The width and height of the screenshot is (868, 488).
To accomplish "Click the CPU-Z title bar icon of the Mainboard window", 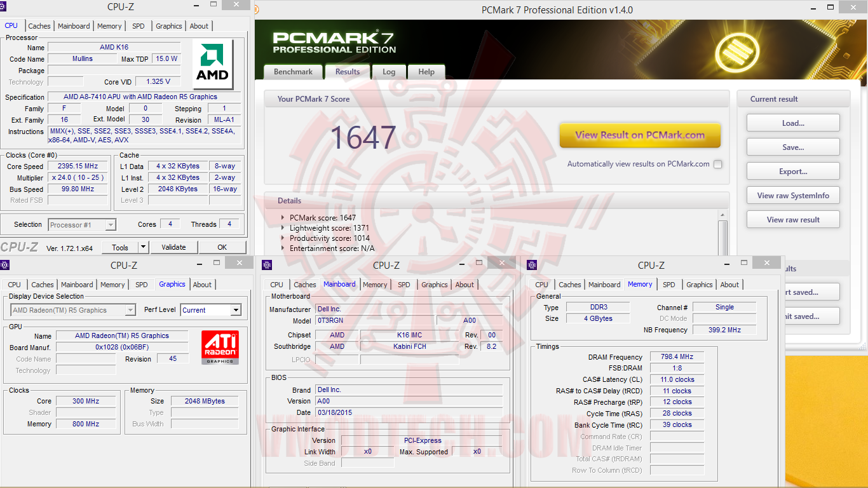I will click(x=267, y=265).
